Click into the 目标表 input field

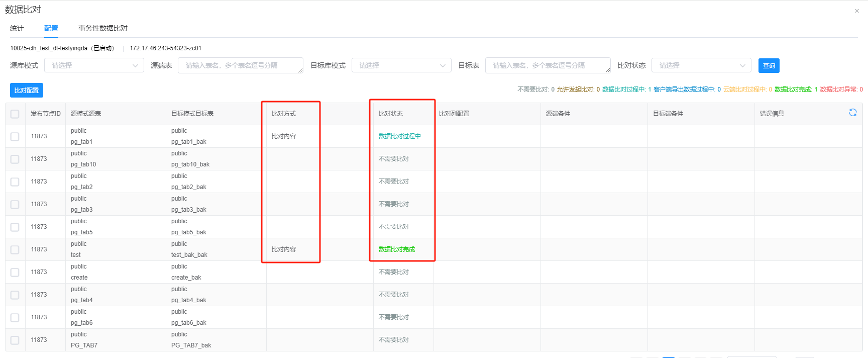(548, 65)
